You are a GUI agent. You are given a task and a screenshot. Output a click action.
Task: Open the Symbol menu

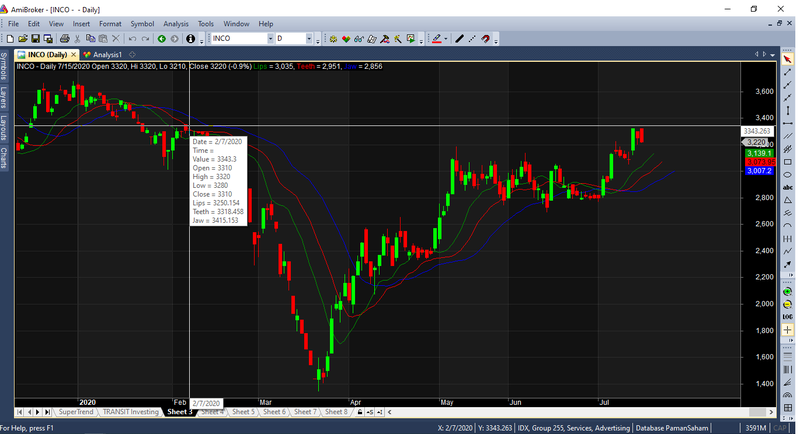(x=142, y=24)
